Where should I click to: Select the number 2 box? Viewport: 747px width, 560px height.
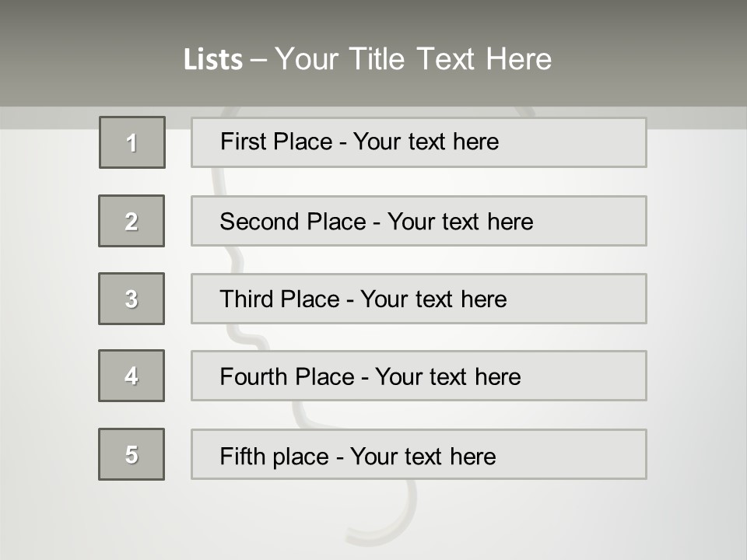click(x=132, y=221)
